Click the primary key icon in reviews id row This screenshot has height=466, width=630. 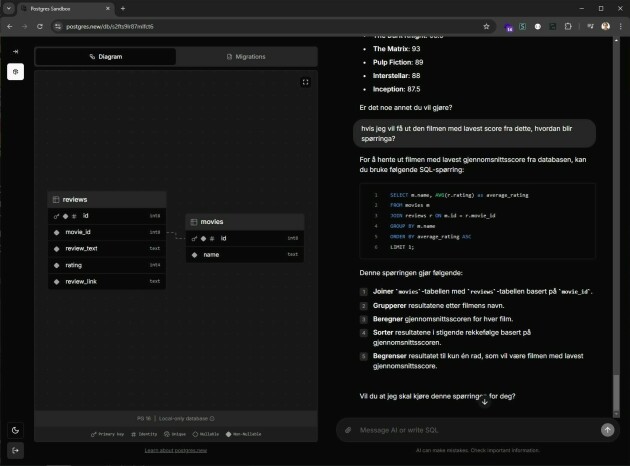(x=56, y=216)
